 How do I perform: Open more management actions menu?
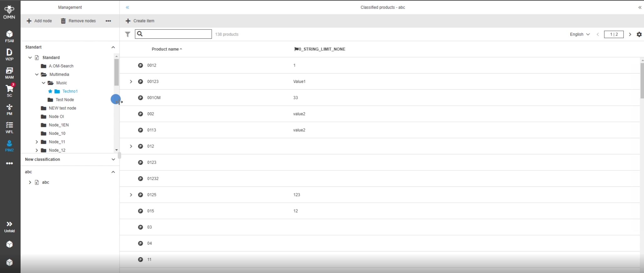point(108,21)
